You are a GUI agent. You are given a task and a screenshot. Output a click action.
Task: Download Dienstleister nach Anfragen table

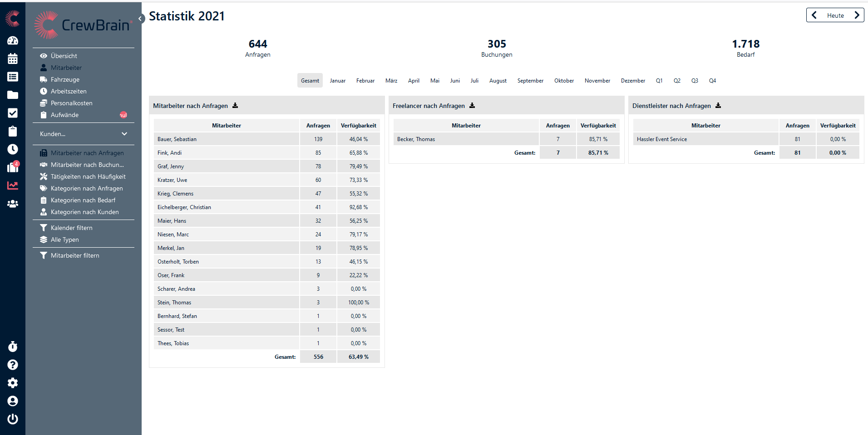718,105
